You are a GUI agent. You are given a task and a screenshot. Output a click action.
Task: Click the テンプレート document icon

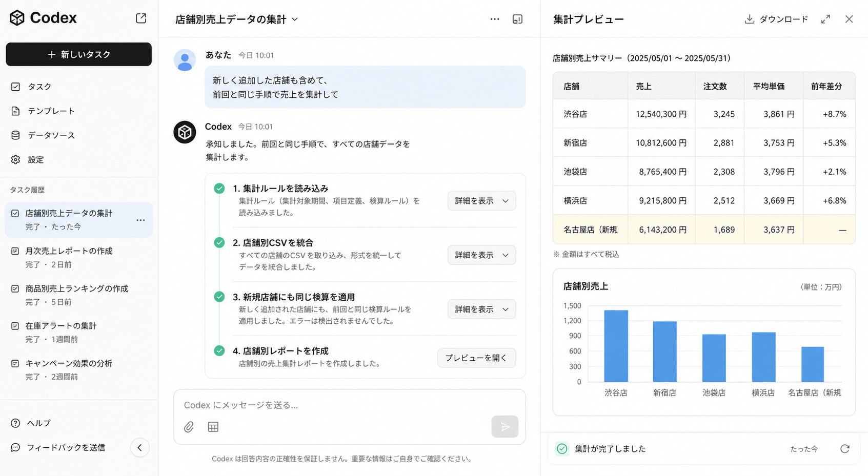(15, 111)
